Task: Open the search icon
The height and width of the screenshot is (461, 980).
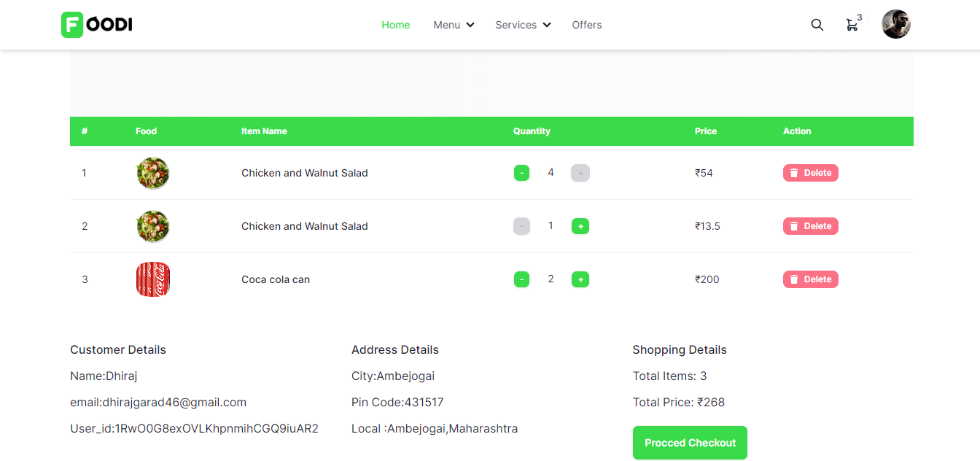Action: (817, 24)
